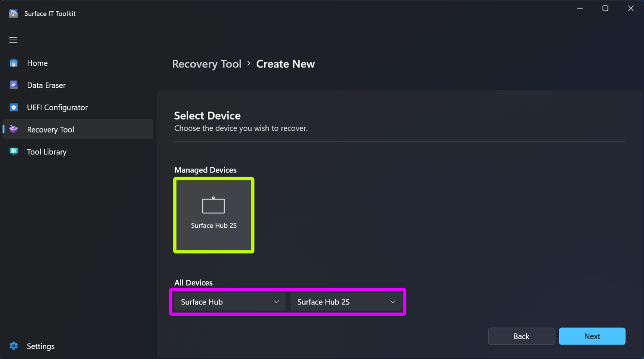This screenshot has height=359, width=644.
Task: Click the Surface IT Toolkit logo in the title bar
Action: [x=13, y=13]
